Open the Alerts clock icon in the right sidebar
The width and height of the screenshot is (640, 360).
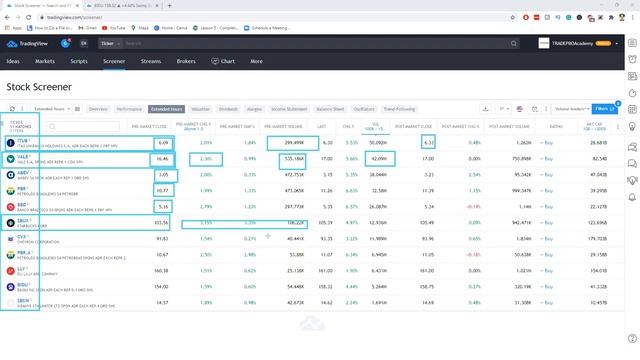[632, 60]
